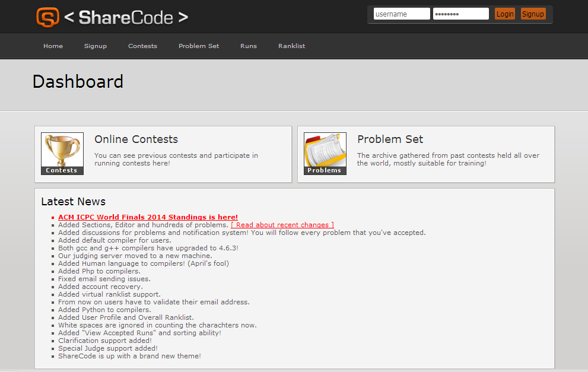Open Problem Set navigation item

click(199, 46)
